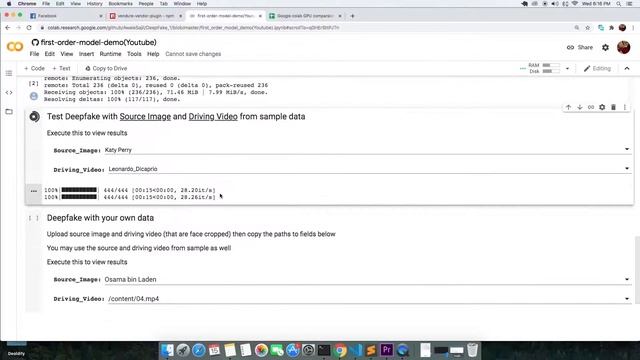Open the View menu in Colab

67,54
